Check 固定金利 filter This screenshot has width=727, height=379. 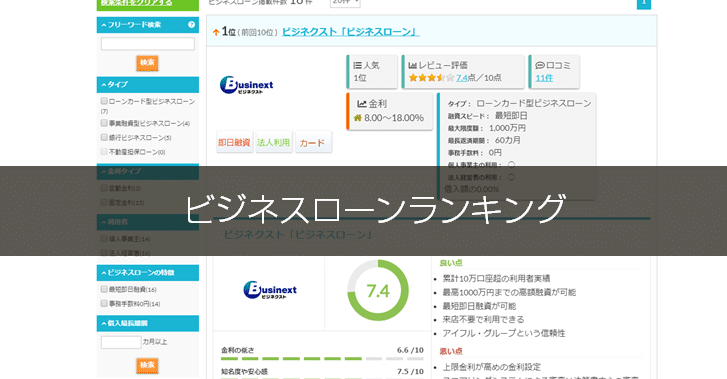click(x=104, y=202)
